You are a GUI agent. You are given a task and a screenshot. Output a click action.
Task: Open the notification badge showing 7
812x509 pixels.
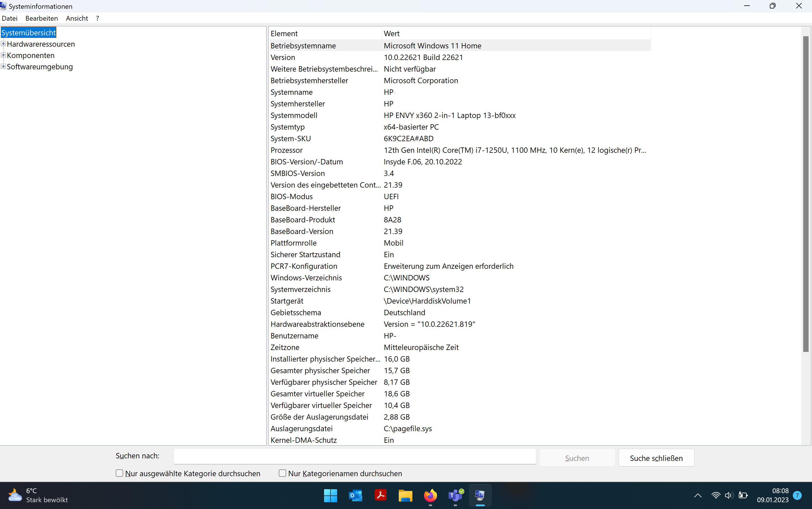[797, 495]
